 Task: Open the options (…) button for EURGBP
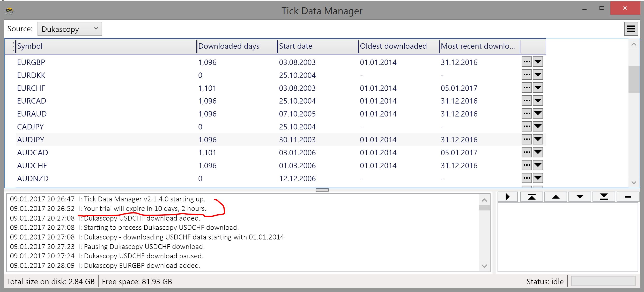click(x=527, y=62)
